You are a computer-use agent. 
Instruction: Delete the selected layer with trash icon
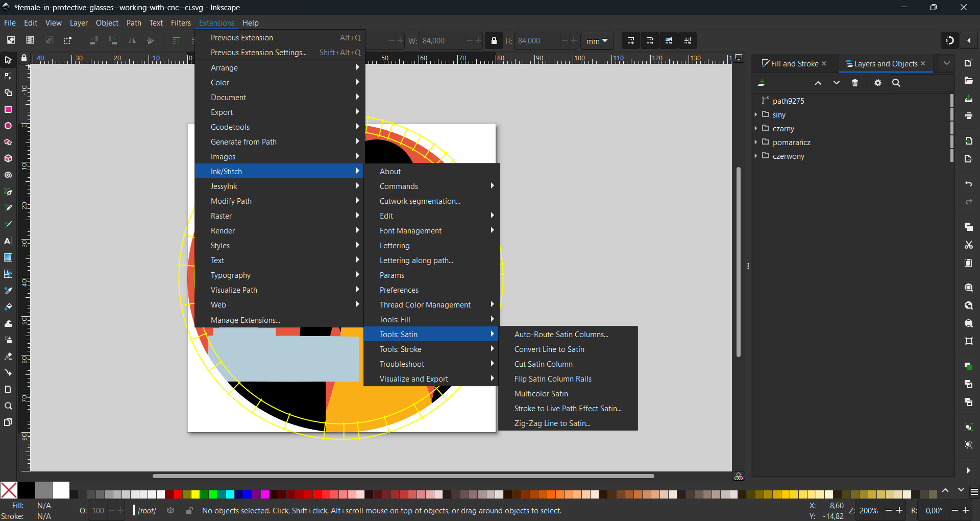coord(855,83)
